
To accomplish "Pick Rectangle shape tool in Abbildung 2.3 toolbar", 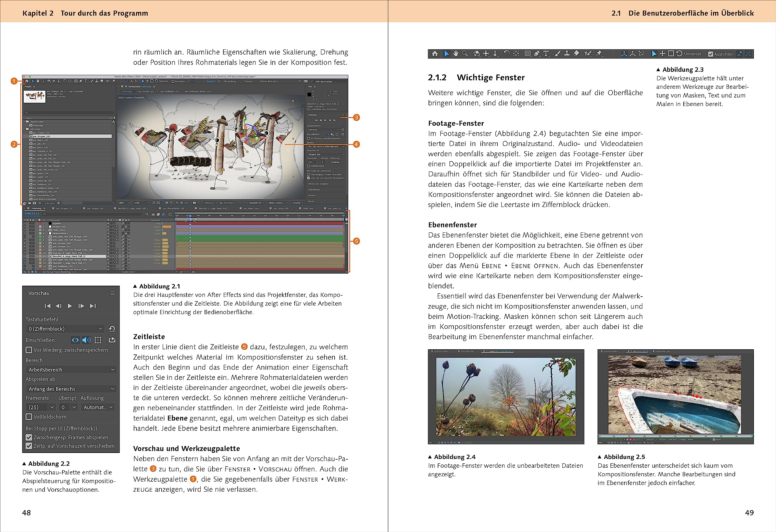I will (x=528, y=54).
